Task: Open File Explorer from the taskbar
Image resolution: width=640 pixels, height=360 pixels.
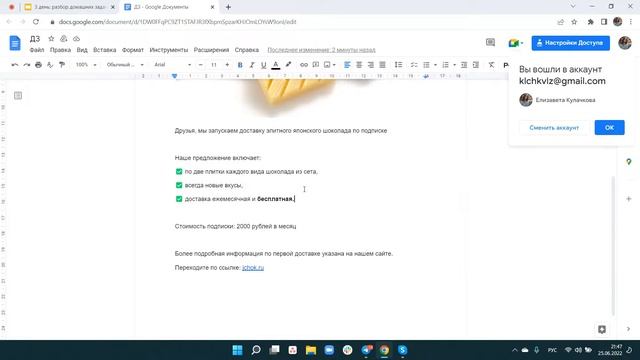Action: tap(311, 350)
